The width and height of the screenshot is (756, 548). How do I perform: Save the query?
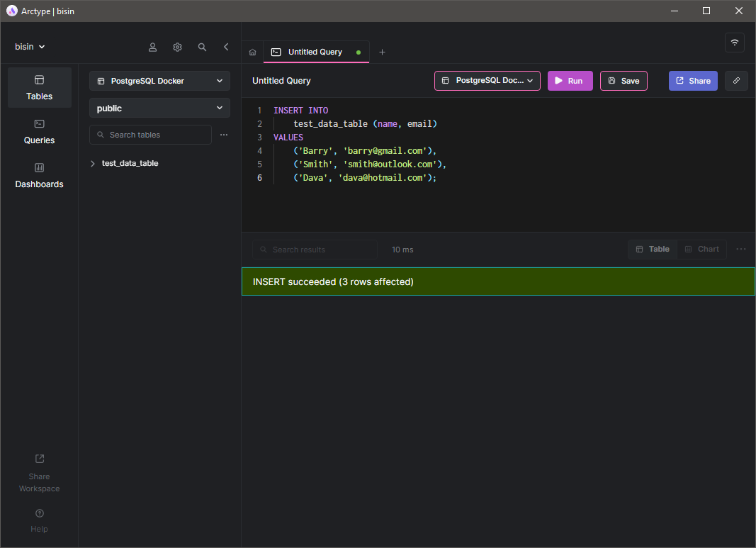pyautogui.click(x=624, y=81)
